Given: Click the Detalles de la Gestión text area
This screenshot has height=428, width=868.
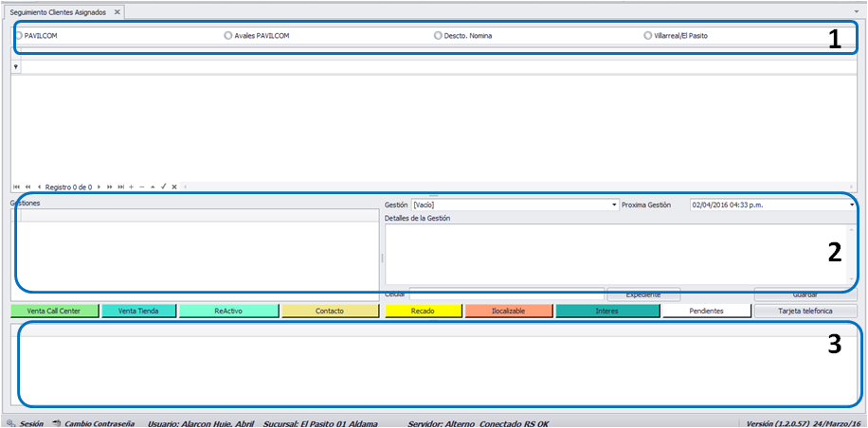Looking at the screenshot, I should tap(620, 255).
